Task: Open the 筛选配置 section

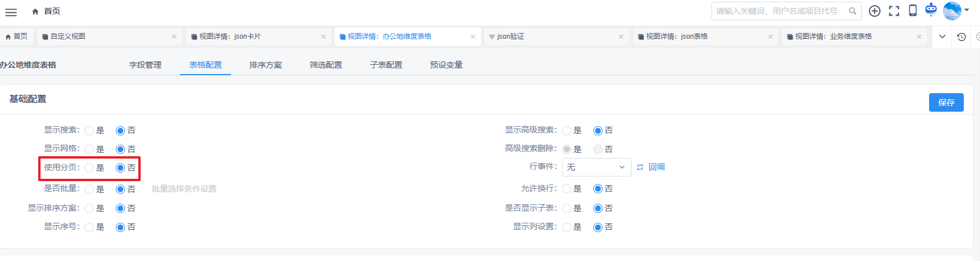Action: tap(326, 65)
